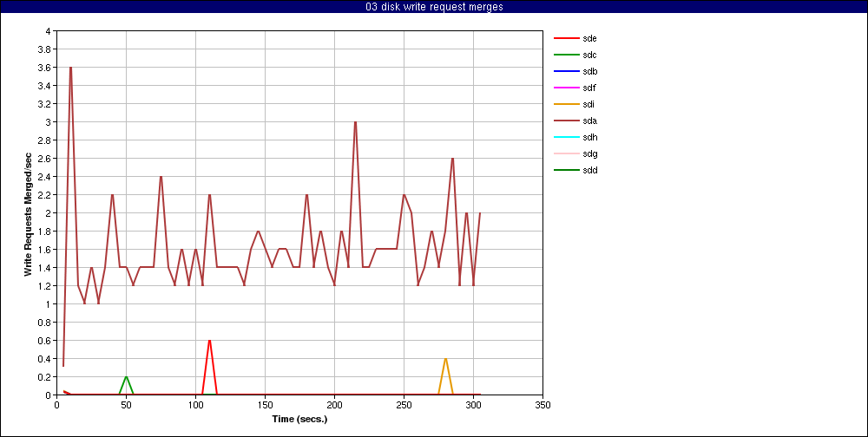
Task: Click the red sde spike at 0.6
Action: (209, 340)
